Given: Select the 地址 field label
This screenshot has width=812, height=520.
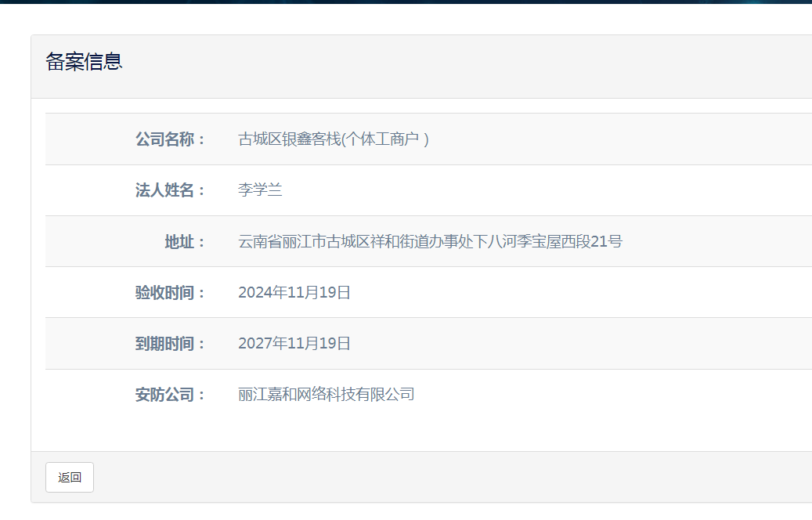Looking at the screenshot, I should (184, 241).
